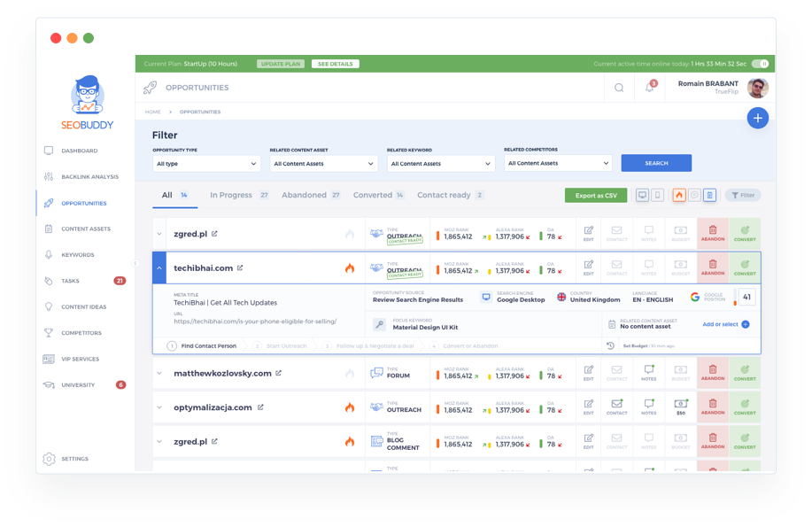The height and width of the screenshot is (527, 812).
Task: Open the Dashboard sidebar item
Action: (x=71, y=151)
